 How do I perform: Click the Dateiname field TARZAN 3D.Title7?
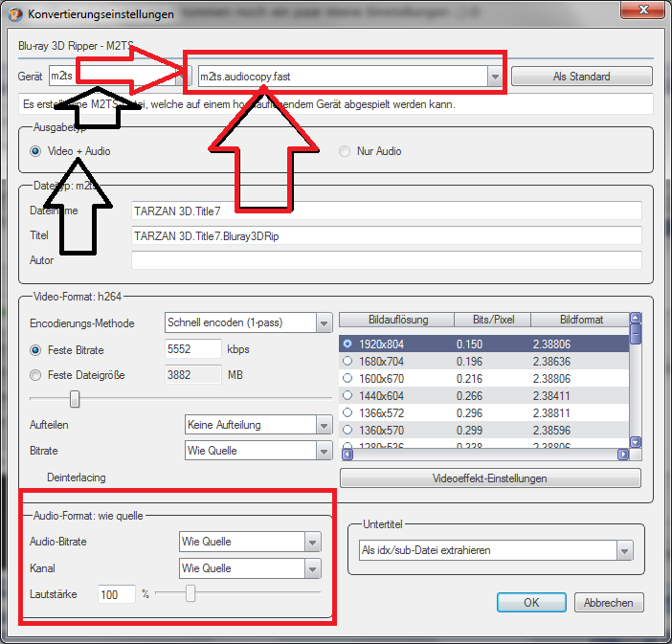click(386, 211)
